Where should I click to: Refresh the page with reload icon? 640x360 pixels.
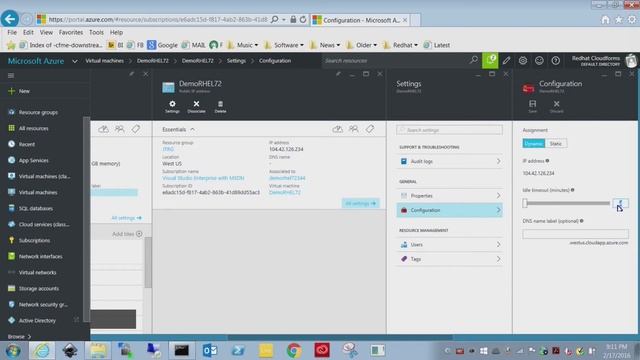pos(303,20)
